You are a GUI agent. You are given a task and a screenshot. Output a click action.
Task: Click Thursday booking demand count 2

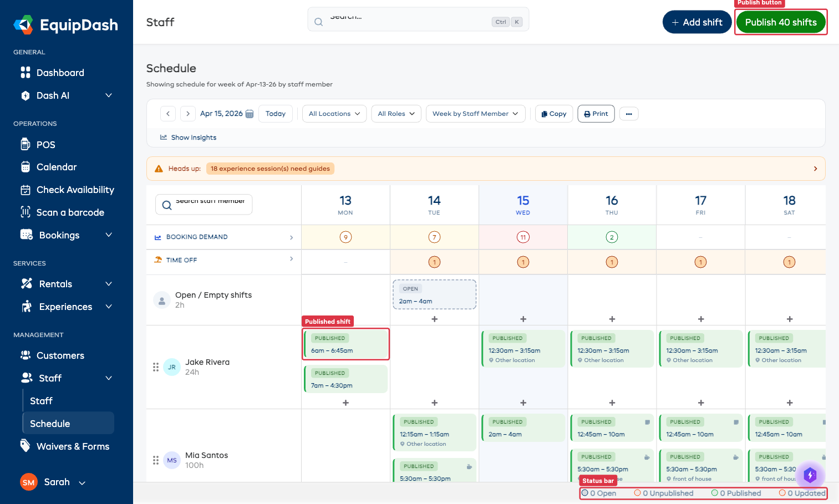coord(612,237)
